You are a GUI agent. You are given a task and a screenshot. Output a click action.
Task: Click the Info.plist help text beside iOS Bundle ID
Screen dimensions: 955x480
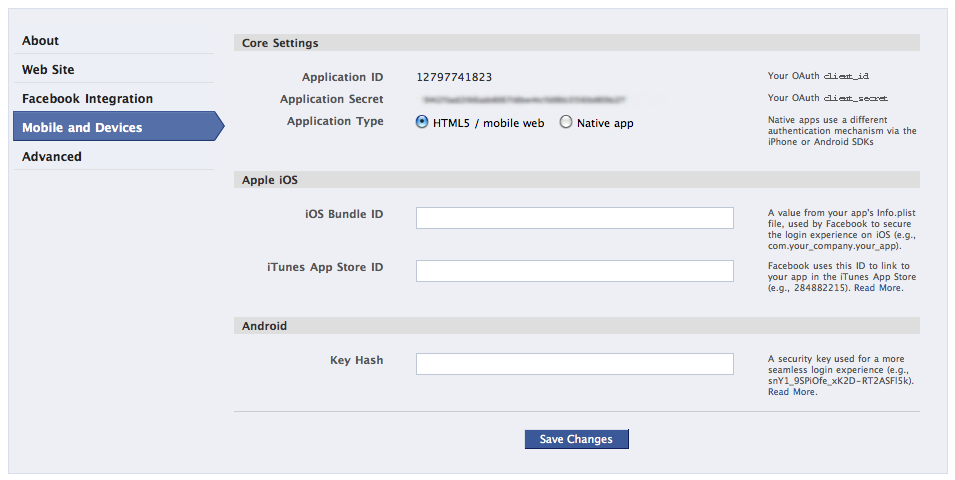click(842, 230)
